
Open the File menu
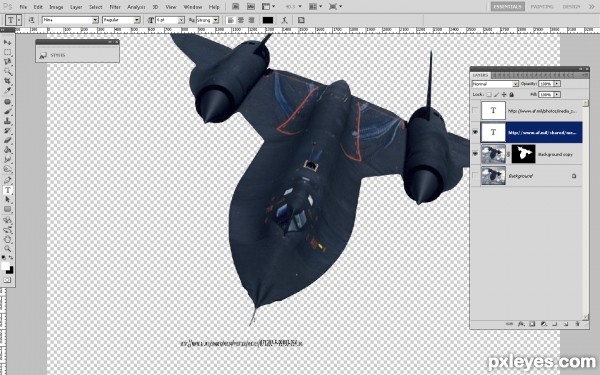(x=23, y=7)
